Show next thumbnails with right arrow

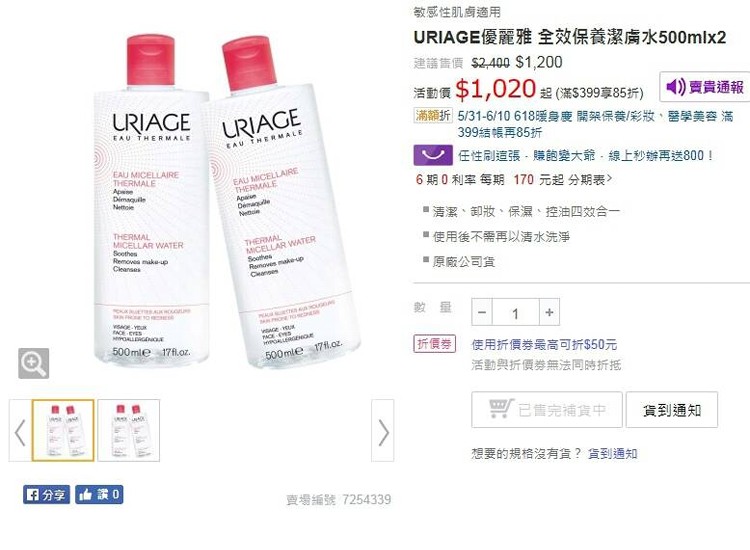point(383,432)
